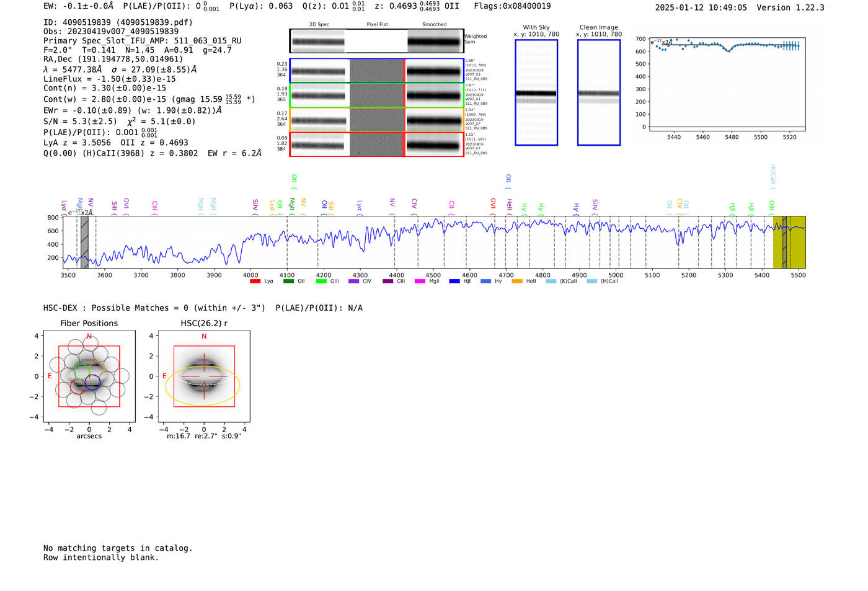Select the Weighted Sum 2D spectrum row

376,42
